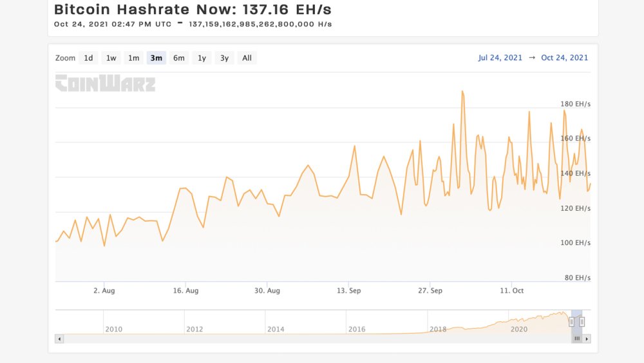Click the navigator scrollbar thumb grip
644x363 pixels.
(577, 338)
